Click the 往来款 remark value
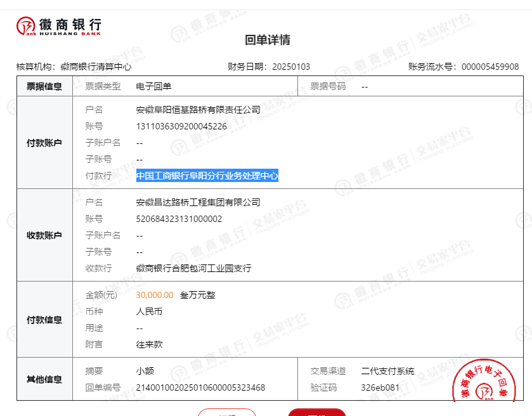Screen dimensions: 532x416 coord(149,344)
